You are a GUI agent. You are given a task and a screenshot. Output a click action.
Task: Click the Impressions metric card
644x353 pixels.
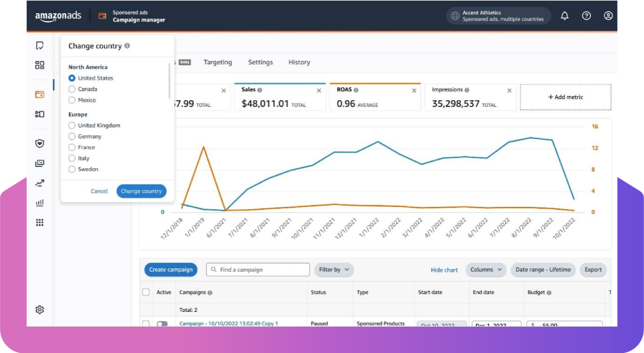470,97
